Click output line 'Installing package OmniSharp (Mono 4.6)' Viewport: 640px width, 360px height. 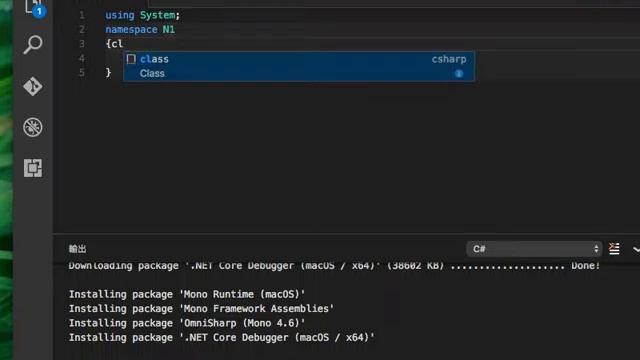tap(187, 323)
